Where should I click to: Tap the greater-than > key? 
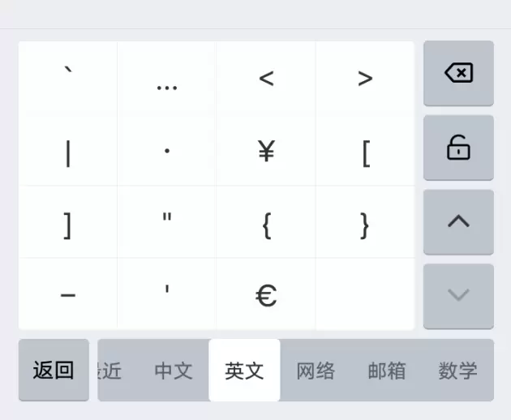pyautogui.click(x=365, y=78)
